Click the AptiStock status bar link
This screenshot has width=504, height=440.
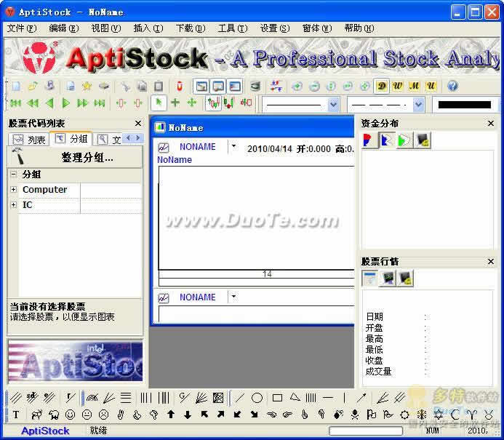[45, 431]
